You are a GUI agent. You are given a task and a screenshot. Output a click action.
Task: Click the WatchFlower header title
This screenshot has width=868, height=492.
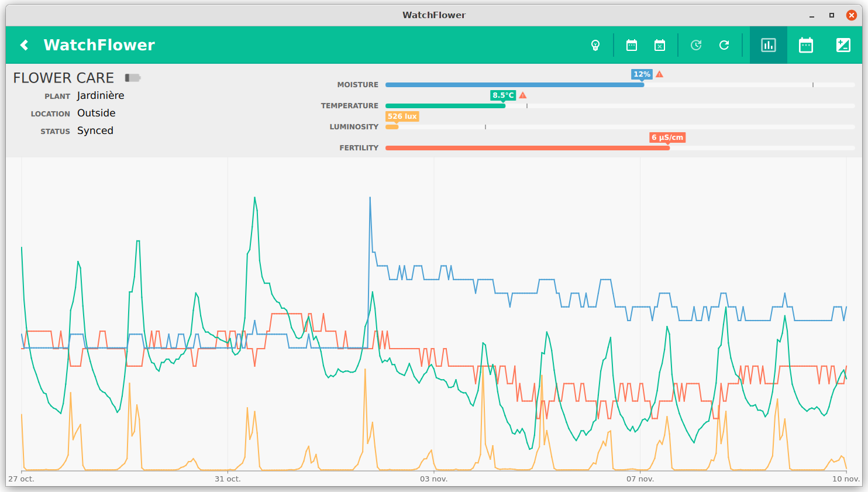coord(99,45)
